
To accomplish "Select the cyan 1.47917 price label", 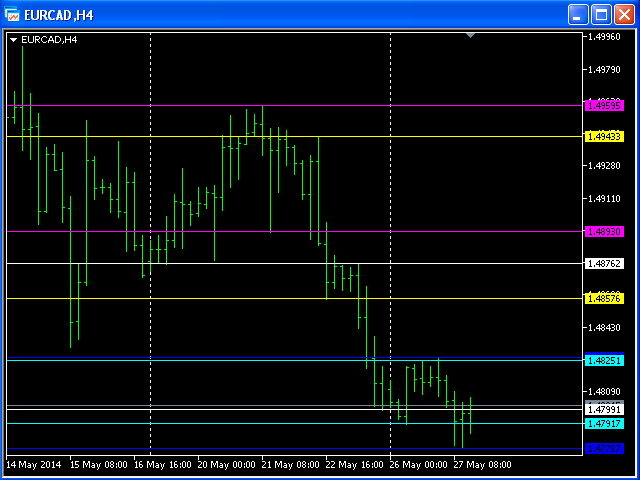I will coord(604,424).
